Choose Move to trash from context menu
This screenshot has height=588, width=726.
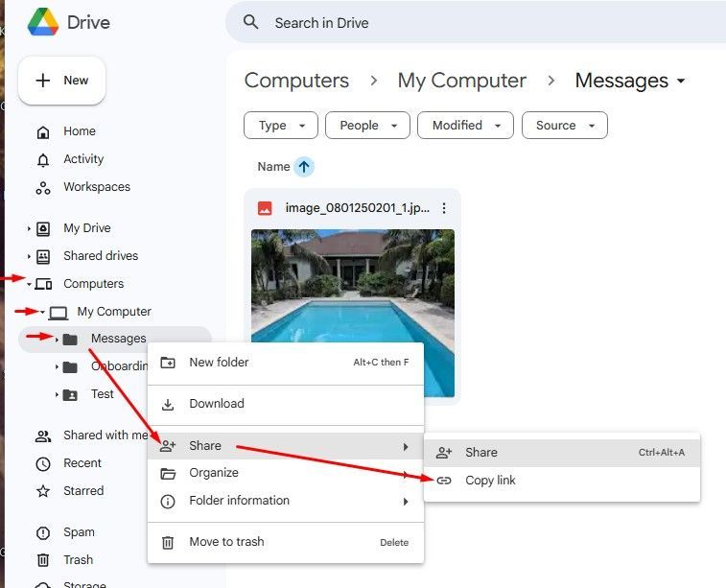click(285, 542)
